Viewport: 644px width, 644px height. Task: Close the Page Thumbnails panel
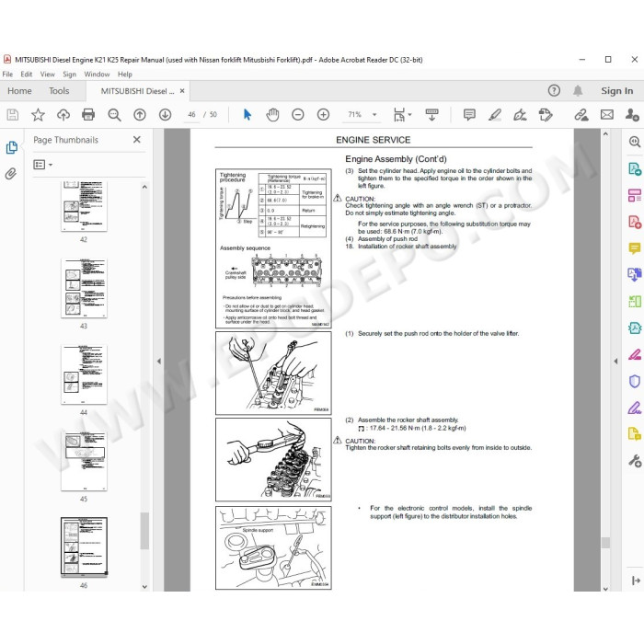point(137,140)
